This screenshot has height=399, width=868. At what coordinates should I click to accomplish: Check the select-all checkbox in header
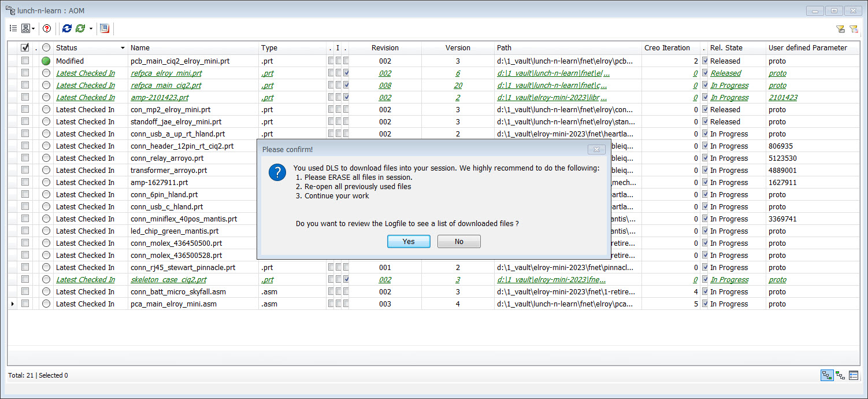tap(24, 48)
